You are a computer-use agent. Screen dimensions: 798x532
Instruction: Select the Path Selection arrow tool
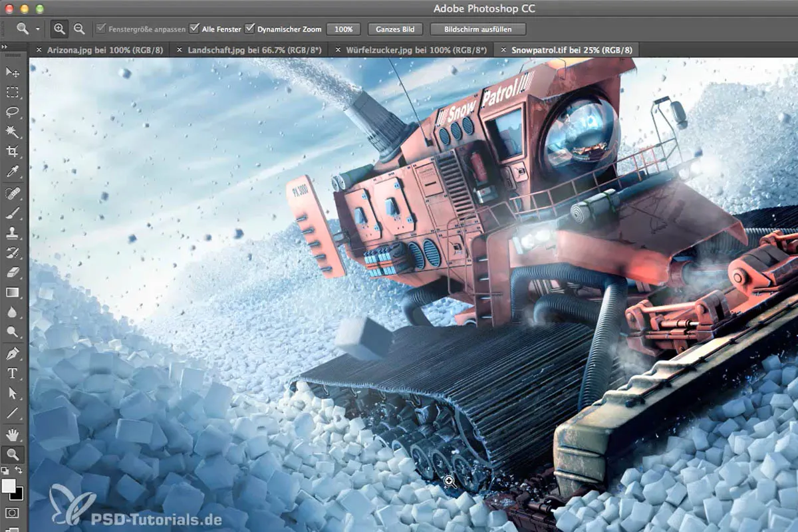[x=13, y=393]
